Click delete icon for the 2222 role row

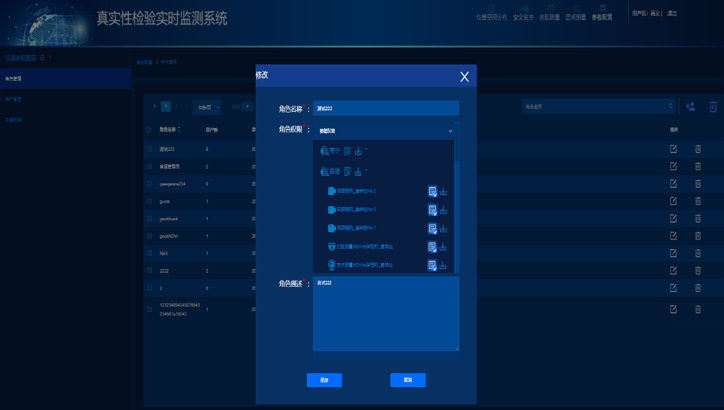698,270
